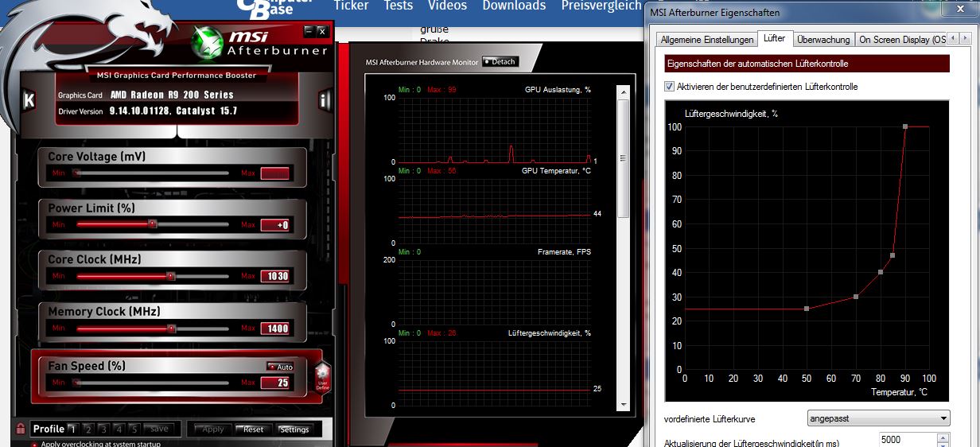Switch to the Lüfter tab
This screenshot has width=980, height=447.
pos(773,38)
